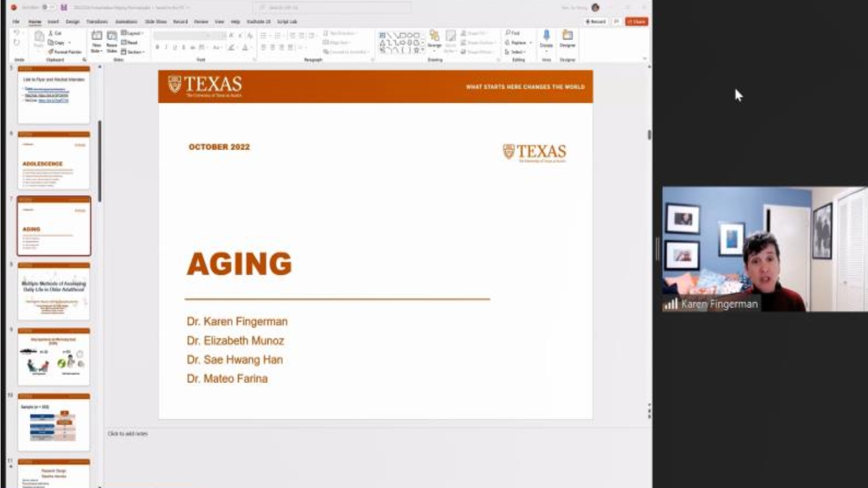Click the orange Share button
This screenshot has height=488, width=868.
[x=636, y=21]
